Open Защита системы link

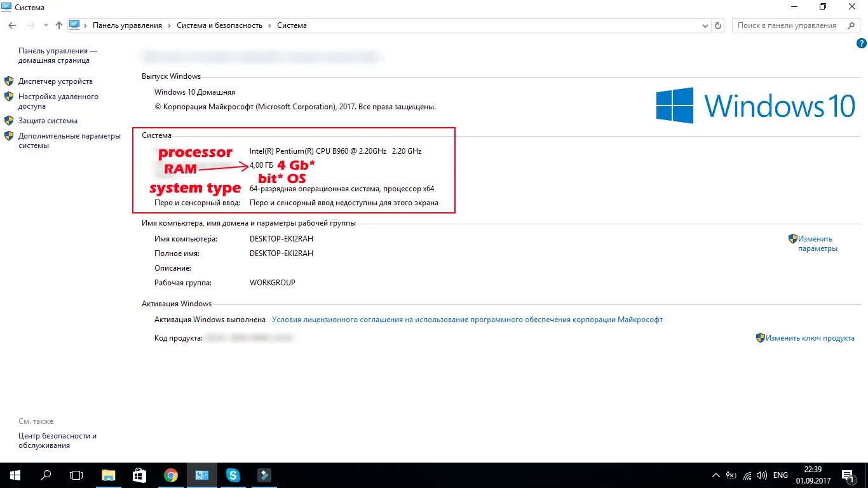click(48, 120)
